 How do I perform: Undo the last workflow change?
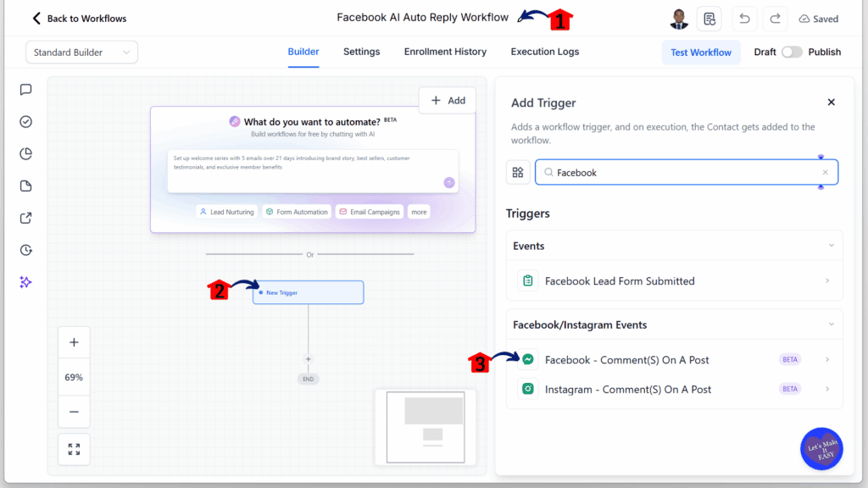[x=744, y=19]
